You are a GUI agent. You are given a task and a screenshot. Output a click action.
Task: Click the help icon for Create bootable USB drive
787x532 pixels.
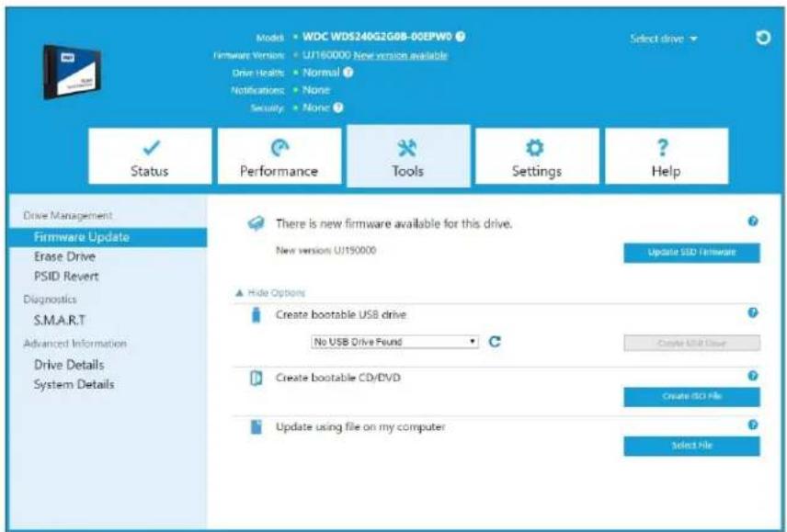click(x=752, y=312)
